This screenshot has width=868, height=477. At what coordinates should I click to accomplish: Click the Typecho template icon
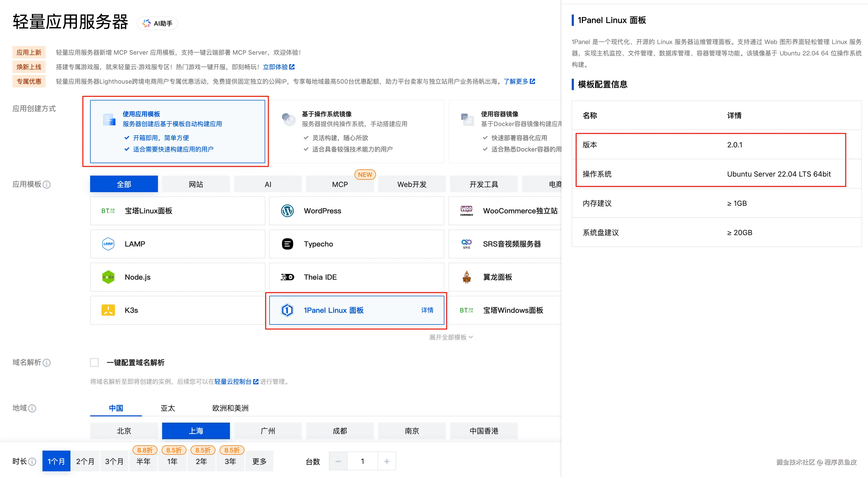(287, 244)
